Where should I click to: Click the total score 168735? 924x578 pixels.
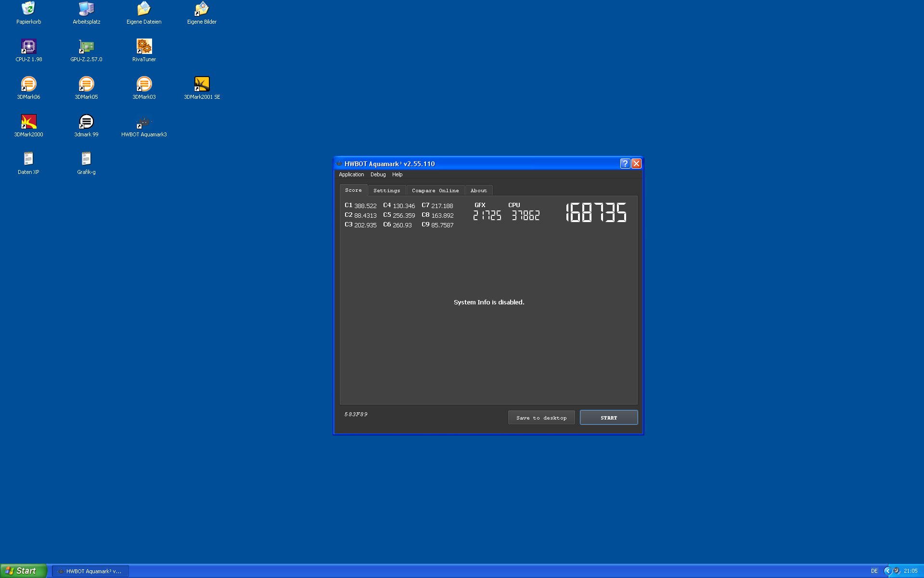(x=596, y=212)
